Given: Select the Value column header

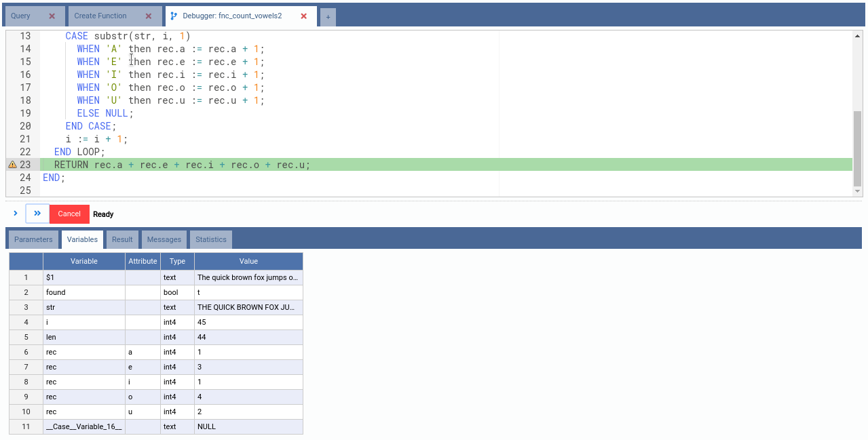Looking at the screenshot, I should (x=248, y=261).
